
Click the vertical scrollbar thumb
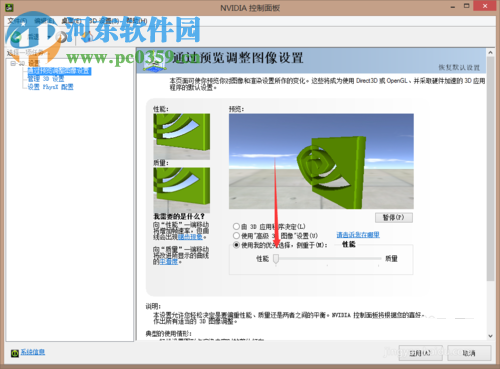[490, 168]
